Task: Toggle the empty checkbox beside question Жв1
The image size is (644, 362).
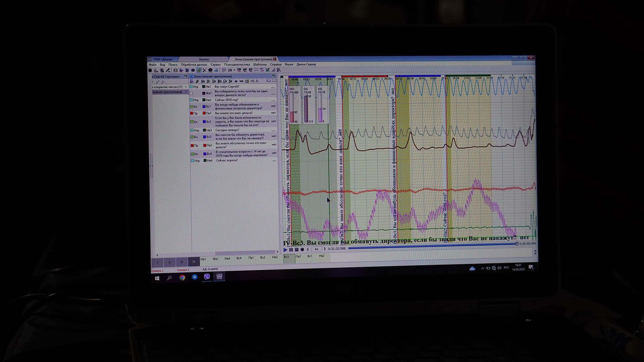Action: 191,93
